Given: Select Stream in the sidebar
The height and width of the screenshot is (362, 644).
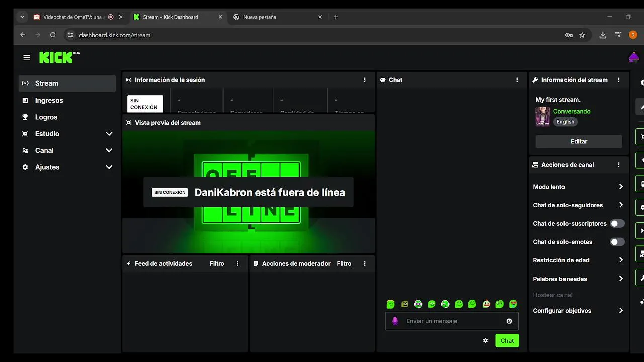Looking at the screenshot, I should (67, 83).
